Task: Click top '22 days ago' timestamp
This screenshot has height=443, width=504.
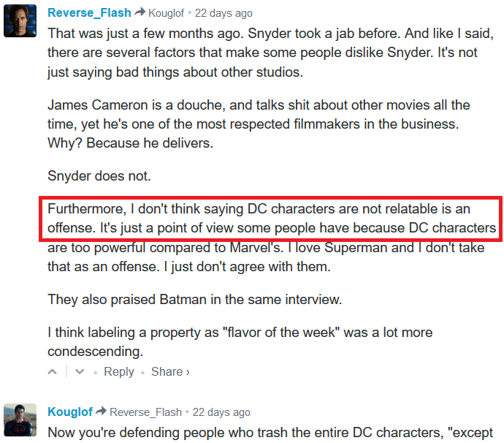Action: [x=224, y=13]
